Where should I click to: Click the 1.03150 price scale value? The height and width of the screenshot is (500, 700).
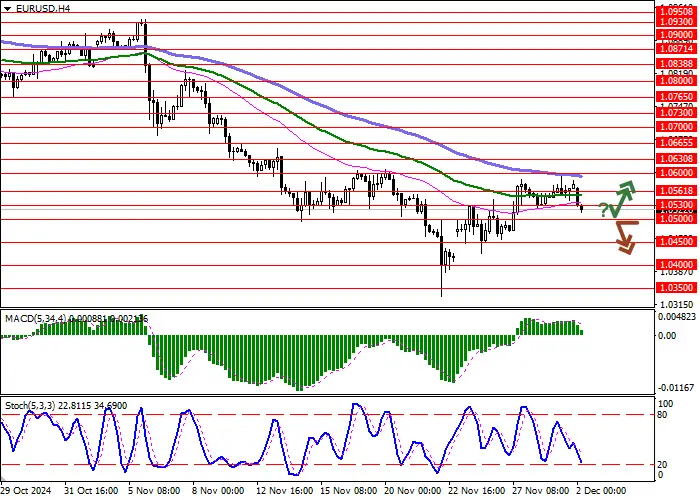click(x=676, y=304)
